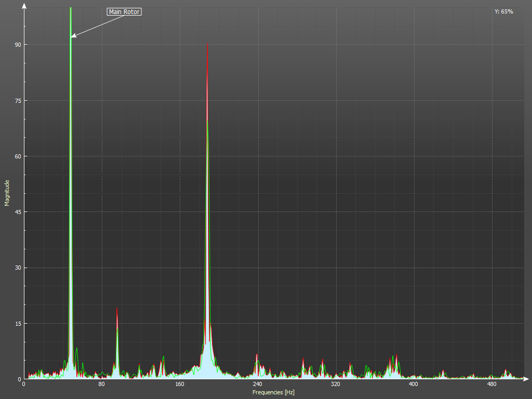Click the 240 Hz frequency tick label
Image resolution: width=532 pixels, height=399 pixels.
(x=257, y=384)
